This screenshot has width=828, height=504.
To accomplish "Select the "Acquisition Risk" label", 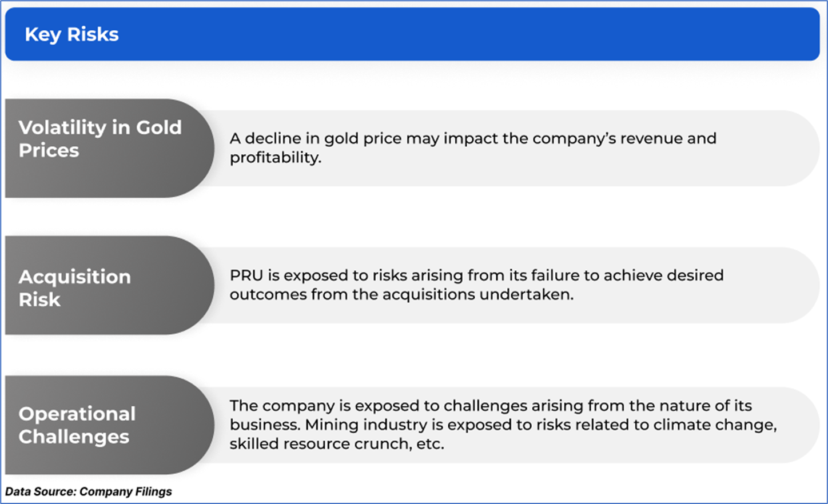I will tap(74, 287).
